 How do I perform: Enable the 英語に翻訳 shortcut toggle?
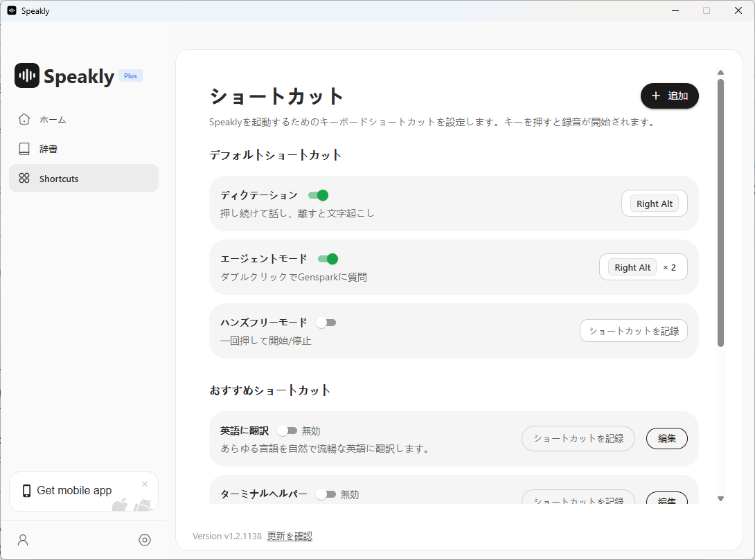[287, 431]
